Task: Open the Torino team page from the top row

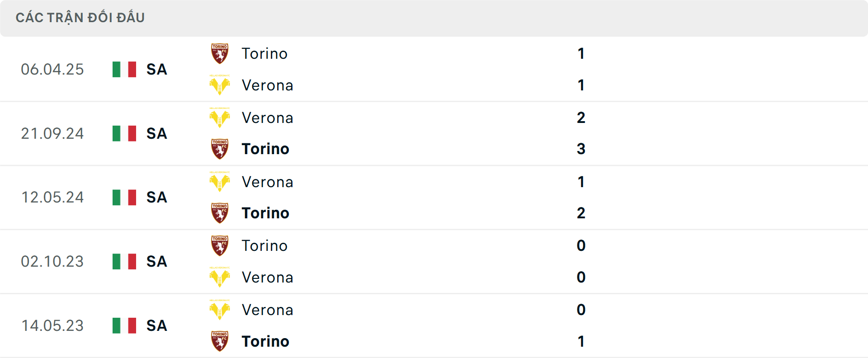Action: (x=264, y=53)
